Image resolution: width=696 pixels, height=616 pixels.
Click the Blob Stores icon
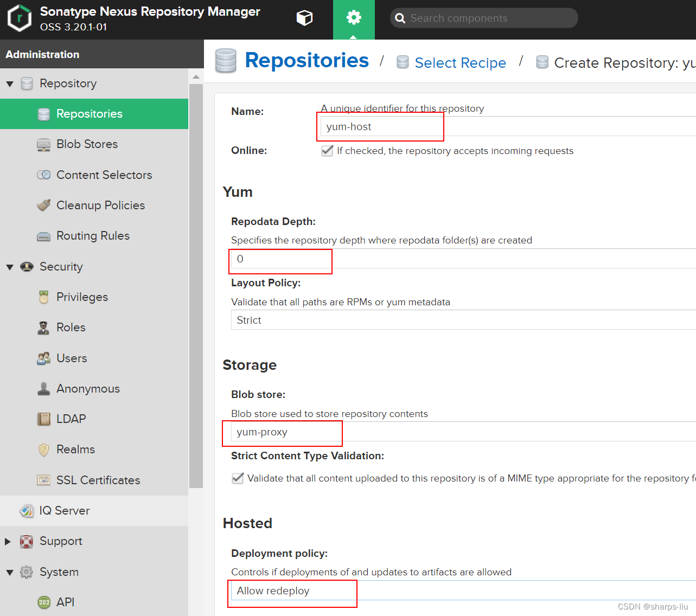(x=43, y=145)
